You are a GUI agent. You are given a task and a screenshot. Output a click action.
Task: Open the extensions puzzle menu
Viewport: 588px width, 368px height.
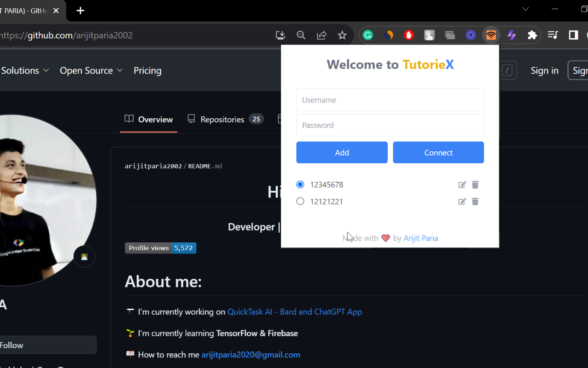[532, 35]
